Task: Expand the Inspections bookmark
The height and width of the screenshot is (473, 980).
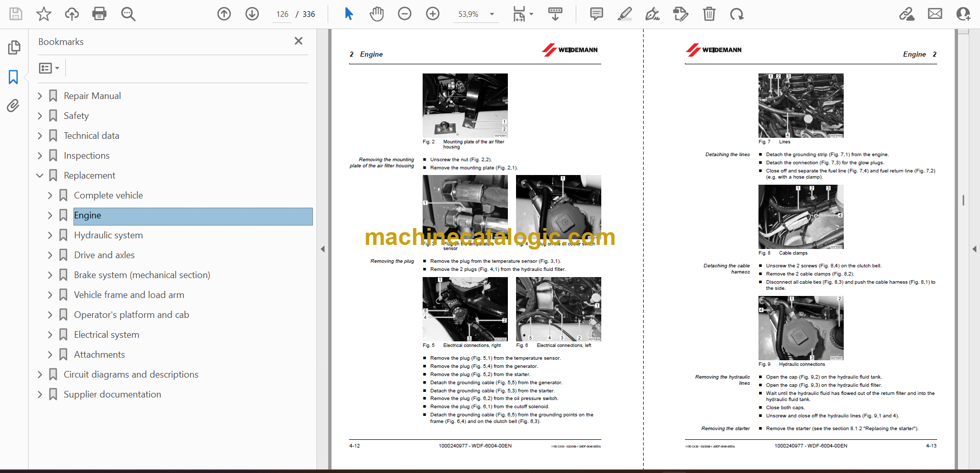Action: 40,156
